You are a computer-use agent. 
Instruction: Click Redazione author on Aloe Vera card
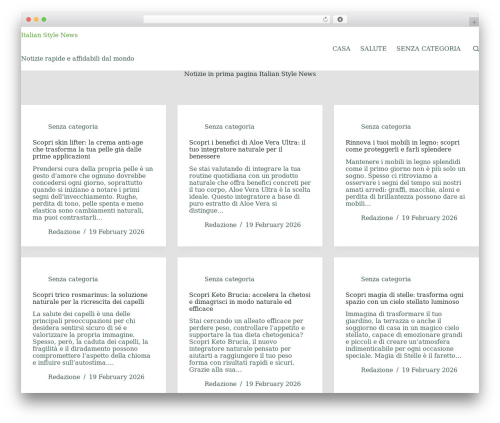220,225
